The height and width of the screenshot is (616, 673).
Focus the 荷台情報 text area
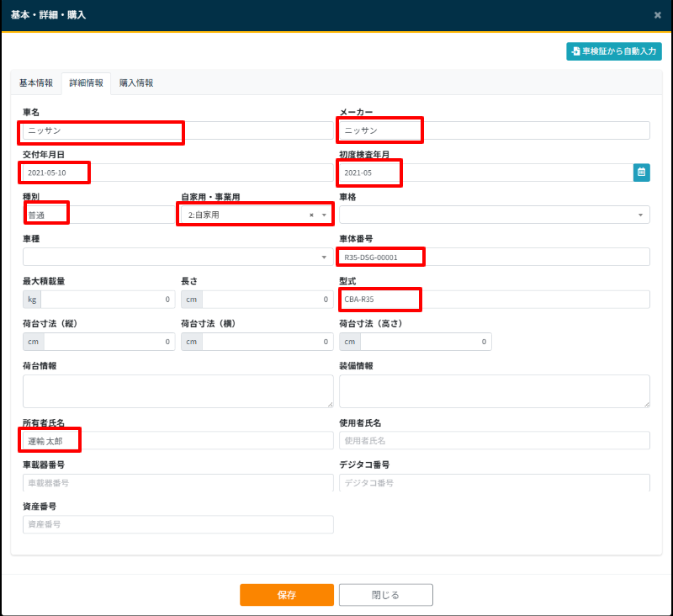[x=178, y=391]
